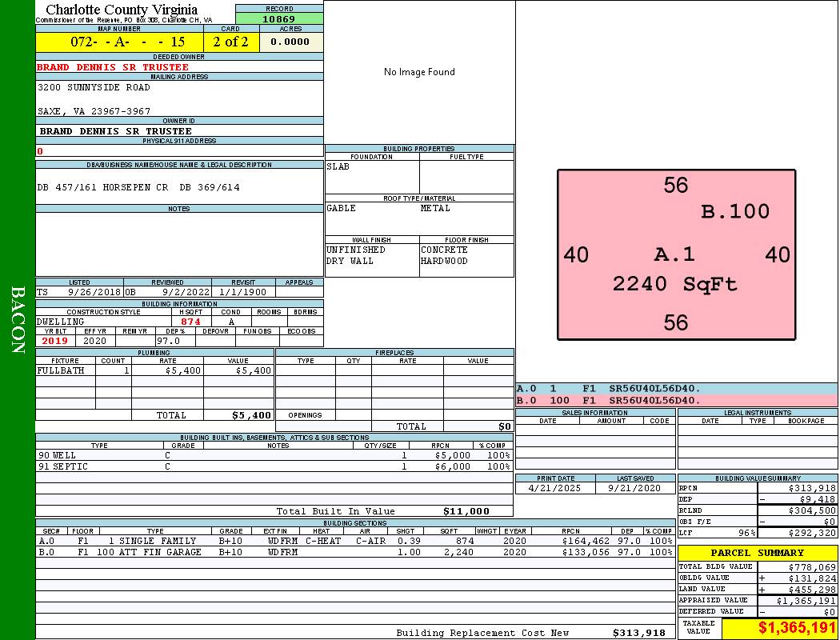This screenshot has width=840, height=640.
Task: Select the 100 ATT FIN GARAGE section row
Action: [x=355, y=552]
